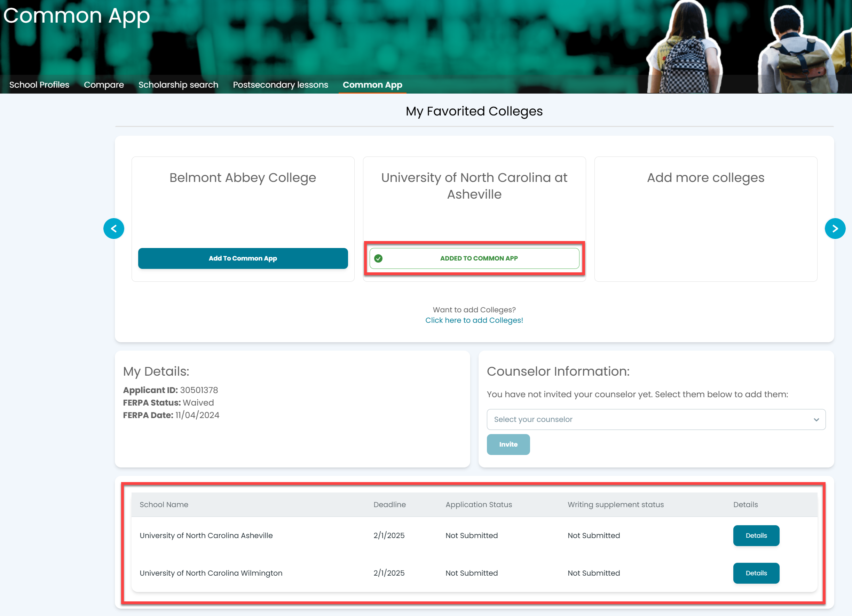The height and width of the screenshot is (616, 852).
Task: Click the My Details heading
Action: pos(156,371)
